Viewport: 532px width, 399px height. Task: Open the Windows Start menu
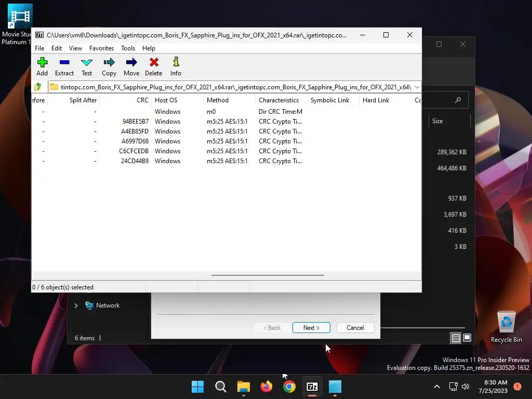(x=197, y=387)
